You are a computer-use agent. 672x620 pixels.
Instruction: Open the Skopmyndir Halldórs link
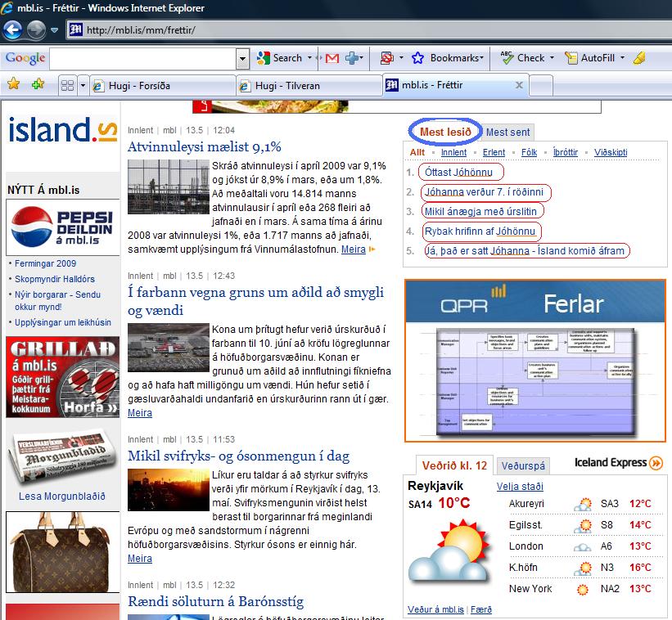[55, 279]
